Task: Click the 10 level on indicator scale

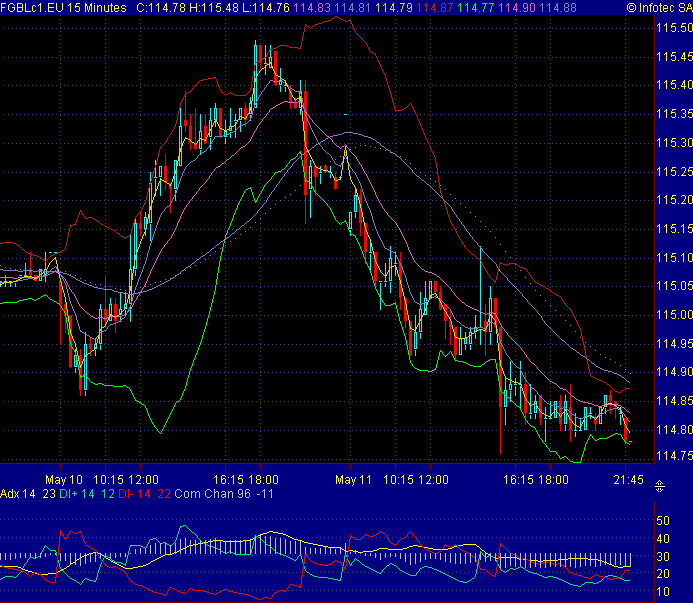Action: click(x=661, y=592)
